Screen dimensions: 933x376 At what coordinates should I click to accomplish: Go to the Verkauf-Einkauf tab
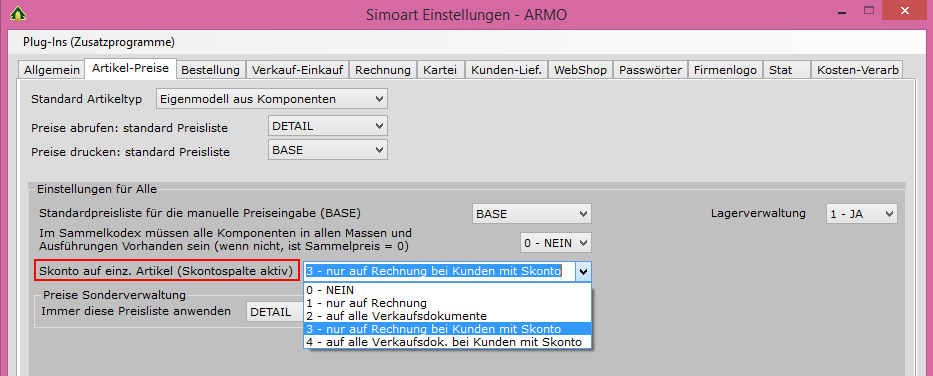[297, 70]
